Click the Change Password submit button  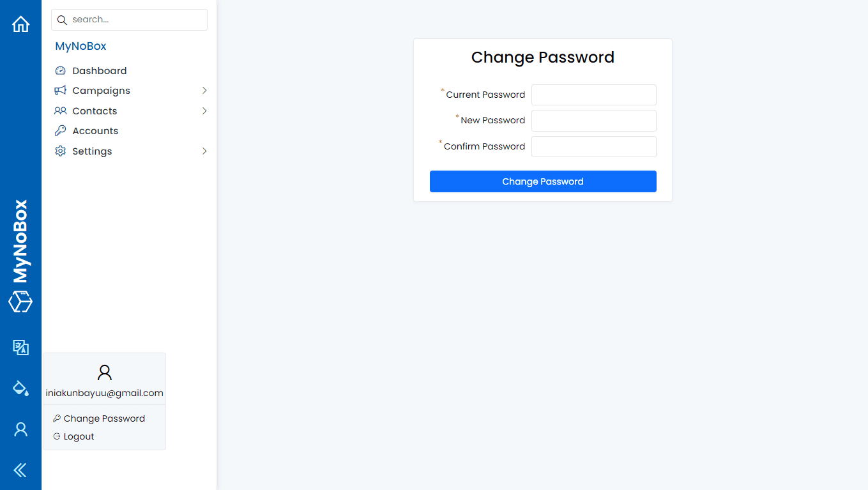point(542,181)
